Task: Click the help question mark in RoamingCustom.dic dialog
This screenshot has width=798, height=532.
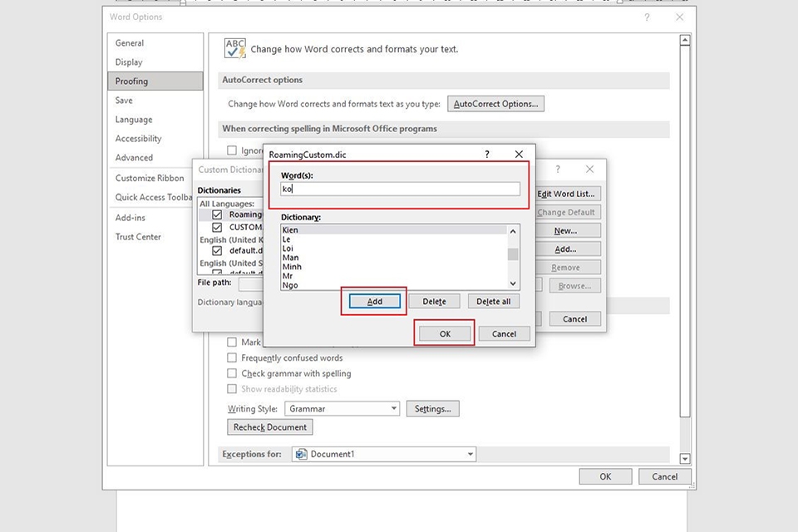Action: [x=487, y=155]
